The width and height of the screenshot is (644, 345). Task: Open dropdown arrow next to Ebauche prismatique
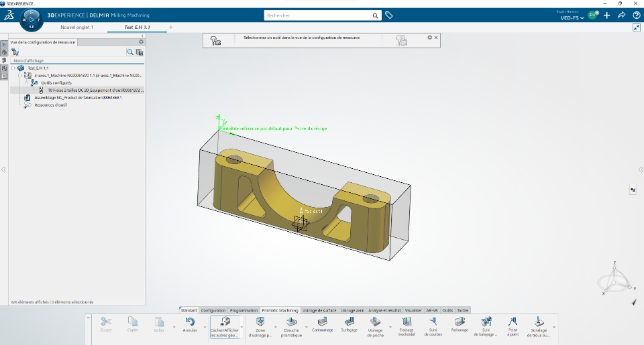[307, 327]
